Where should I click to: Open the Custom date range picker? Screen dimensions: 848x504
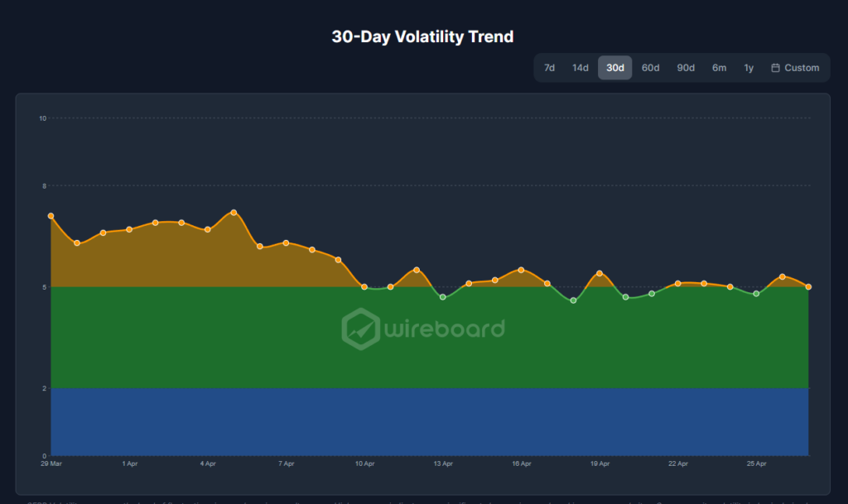click(795, 68)
